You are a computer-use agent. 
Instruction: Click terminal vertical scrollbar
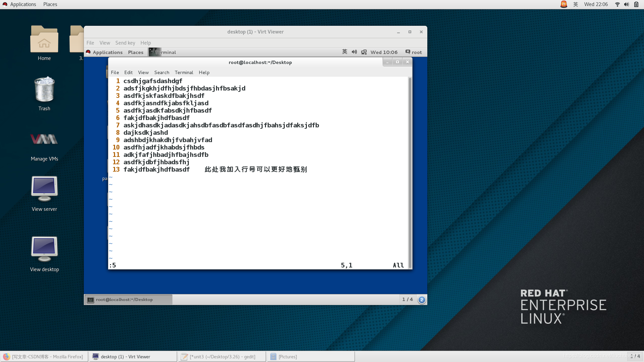[410, 173]
